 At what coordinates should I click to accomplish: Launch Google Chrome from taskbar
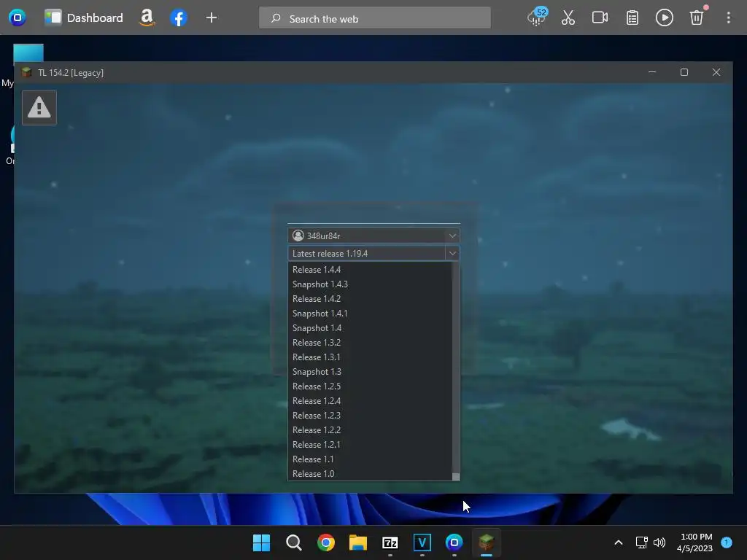click(326, 542)
